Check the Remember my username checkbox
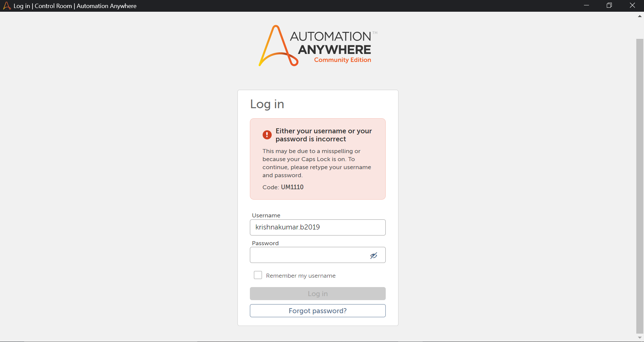Image resolution: width=644 pixels, height=342 pixels. pos(258,275)
